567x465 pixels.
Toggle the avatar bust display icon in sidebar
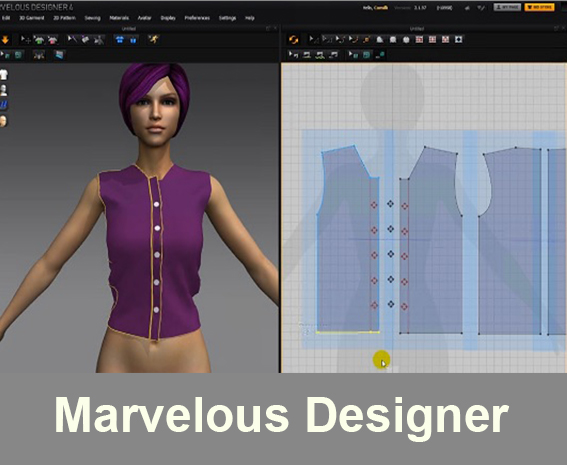tap(4, 90)
